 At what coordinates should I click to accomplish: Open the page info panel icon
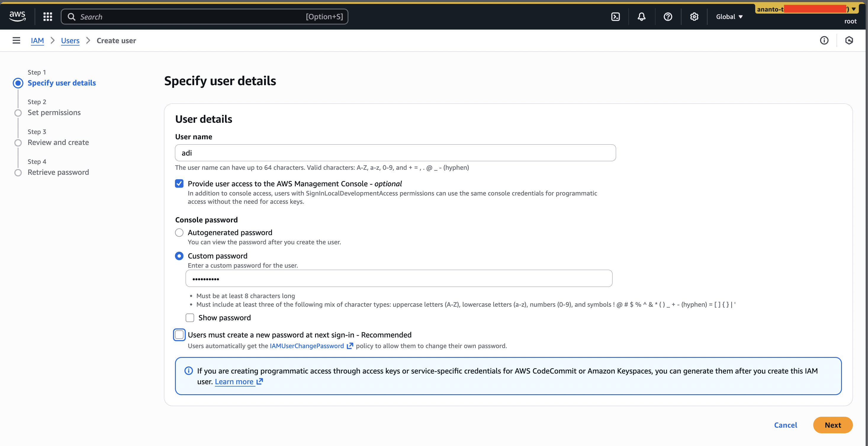(824, 41)
